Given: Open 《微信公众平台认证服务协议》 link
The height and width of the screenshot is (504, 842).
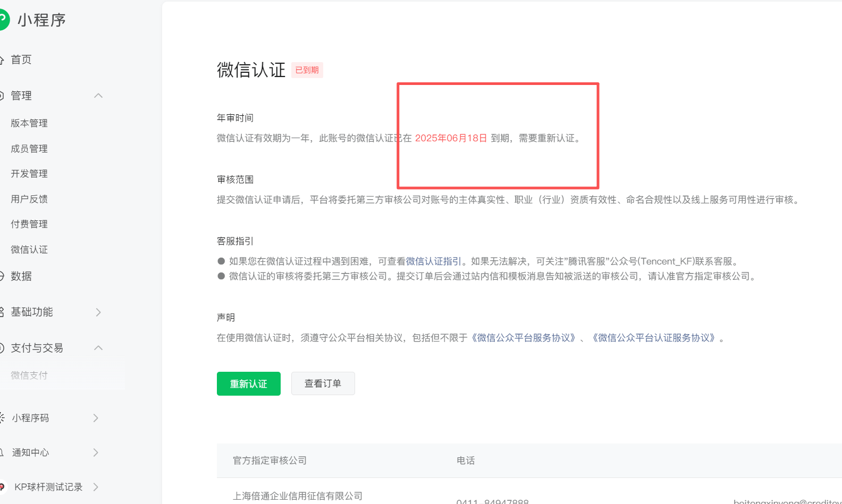Looking at the screenshot, I should point(654,338).
